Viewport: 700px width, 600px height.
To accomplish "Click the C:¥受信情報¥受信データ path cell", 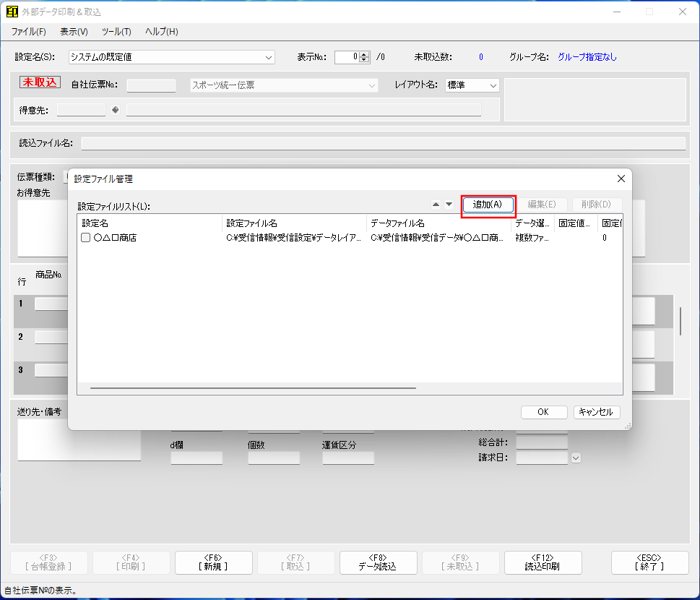I will (x=437, y=238).
